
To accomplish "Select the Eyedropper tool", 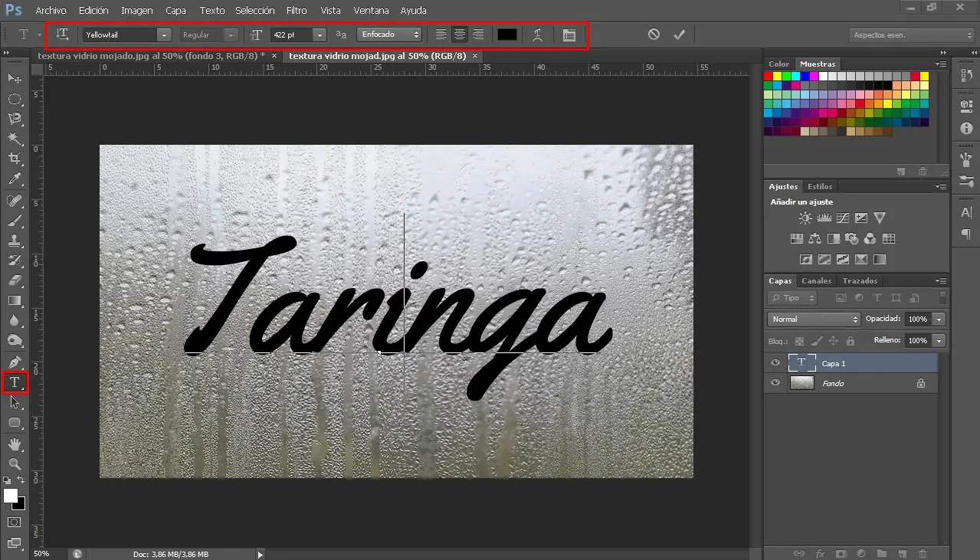I will click(x=15, y=179).
